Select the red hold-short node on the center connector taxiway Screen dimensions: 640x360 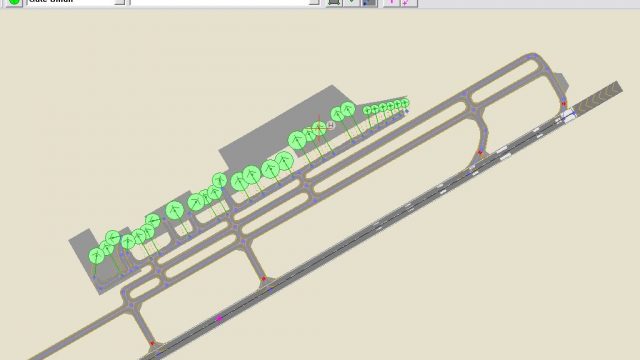click(264, 279)
